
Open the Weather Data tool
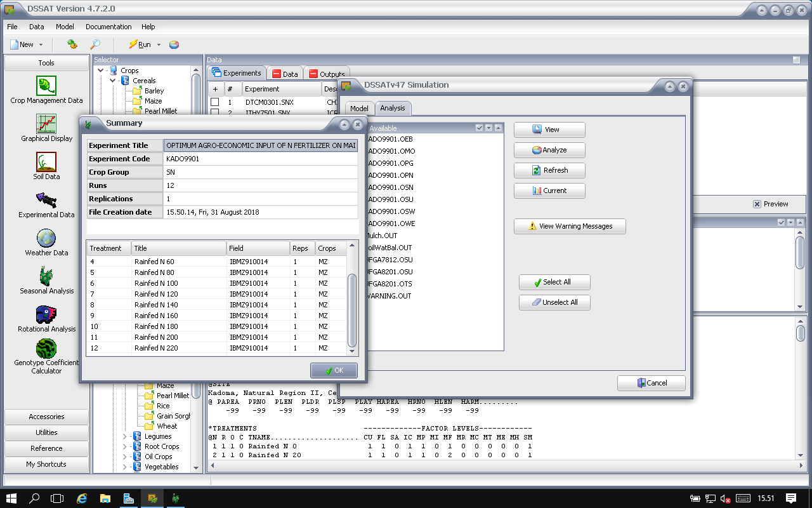coord(46,239)
